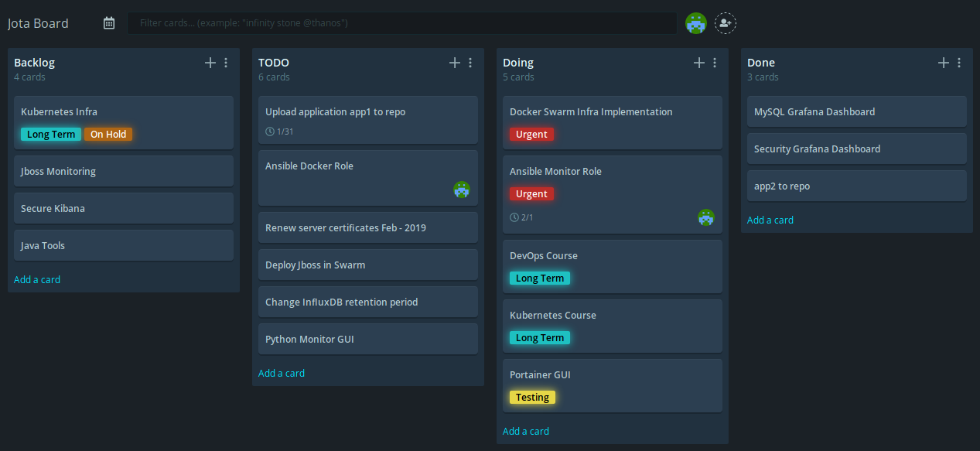Viewport: 980px width, 451px height.
Task: Click Long Term label on DevOps Course
Action: (540, 278)
